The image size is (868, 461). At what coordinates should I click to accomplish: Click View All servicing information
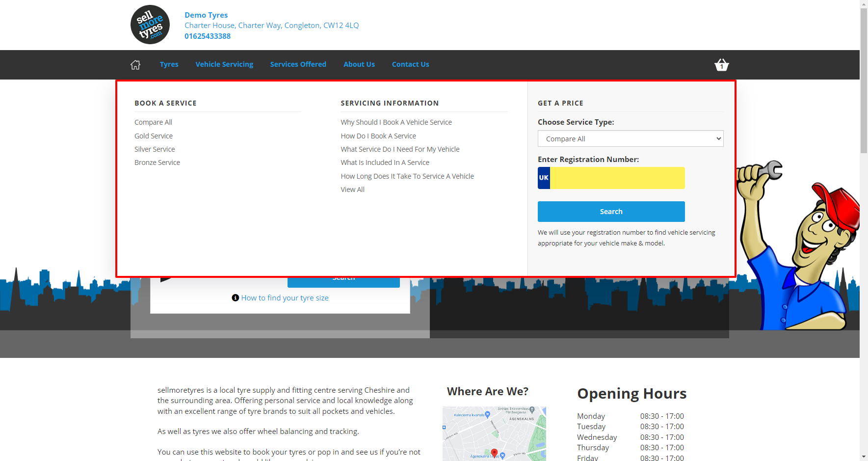point(352,189)
